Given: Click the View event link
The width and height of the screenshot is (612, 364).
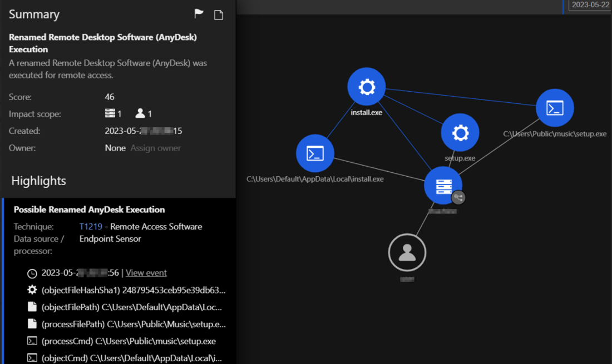Looking at the screenshot, I should coord(146,273).
